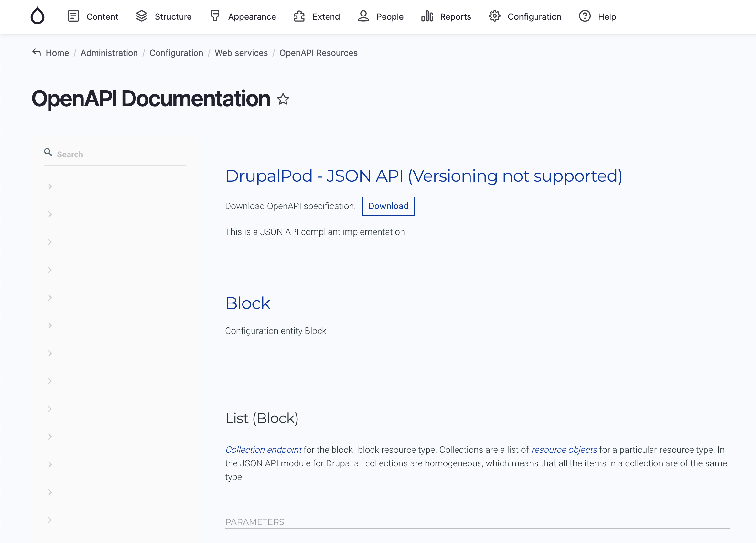Follow the Collection endpoint link
Image resolution: width=756 pixels, height=543 pixels.
(263, 450)
